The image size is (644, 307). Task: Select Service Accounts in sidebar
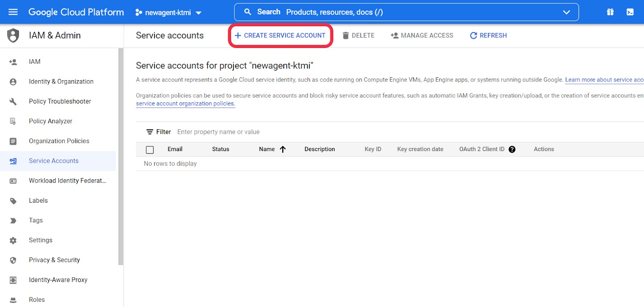58,161
